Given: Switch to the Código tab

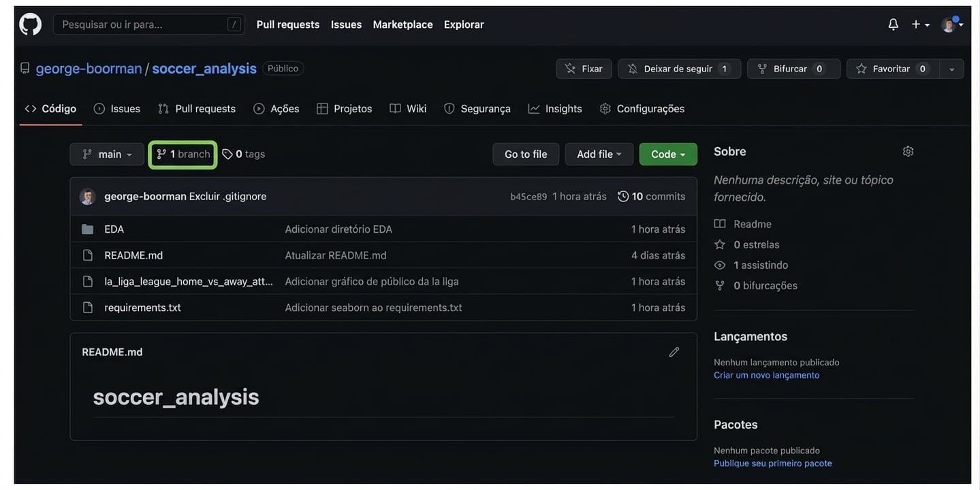Looking at the screenshot, I should coord(50,109).
